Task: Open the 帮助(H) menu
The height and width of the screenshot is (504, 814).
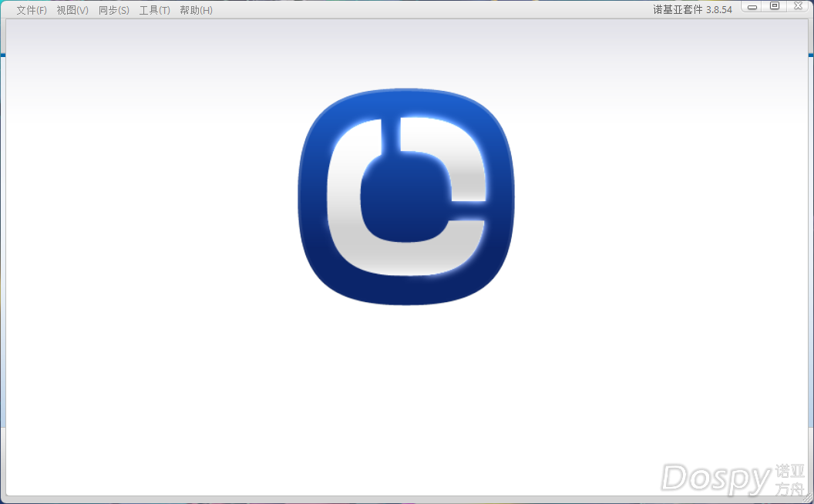Action: (x=197, y=10)
